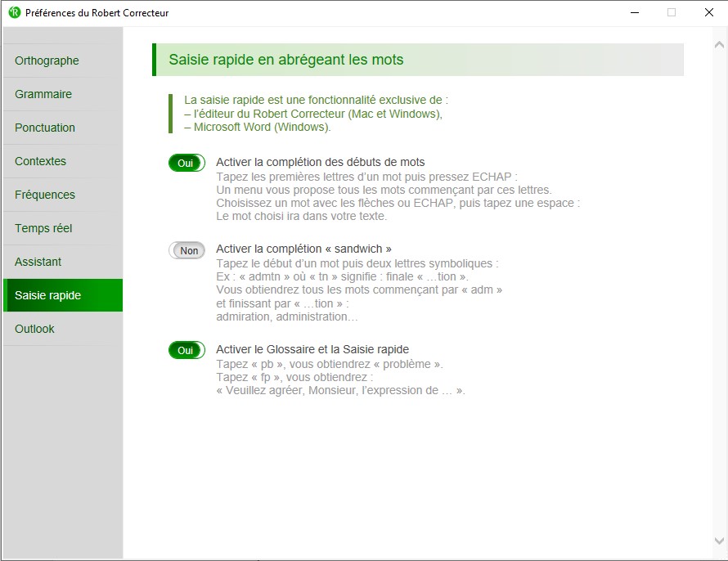This screenshot has width=728, height=561.
Task: Disable completion of word beginnings toggle
Action: (186, 163)
